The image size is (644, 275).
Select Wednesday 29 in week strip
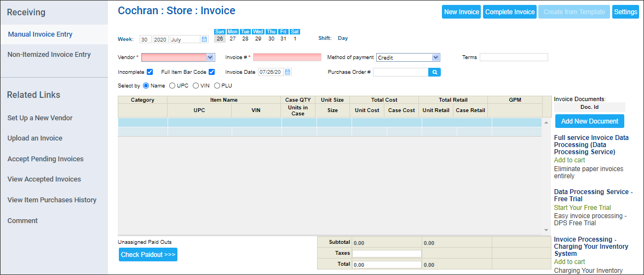click(x=258, y=38)
